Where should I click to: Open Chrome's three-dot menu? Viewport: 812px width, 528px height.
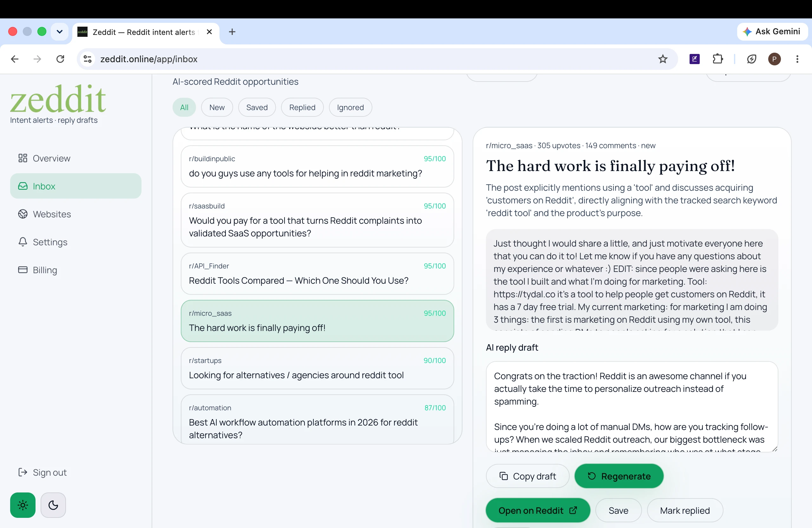(x=797, y=59)
